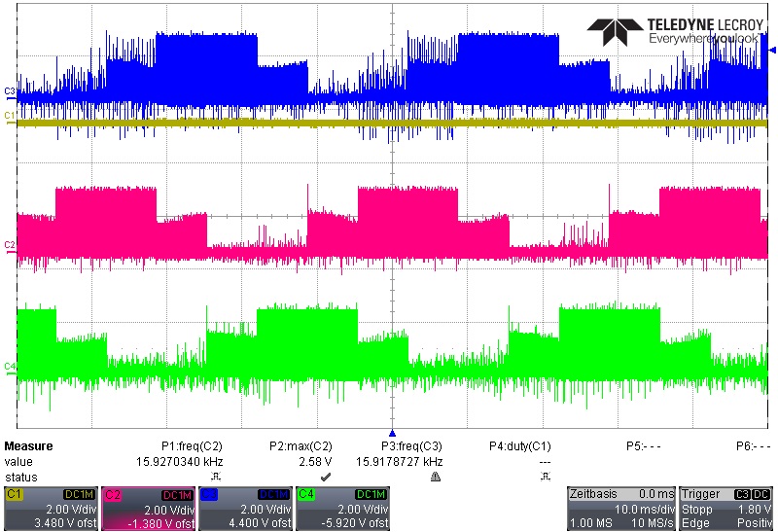Select the C3 ground level marker beside the grid
The height and width of the screenshot is (532, 778).
pos(10,92)
